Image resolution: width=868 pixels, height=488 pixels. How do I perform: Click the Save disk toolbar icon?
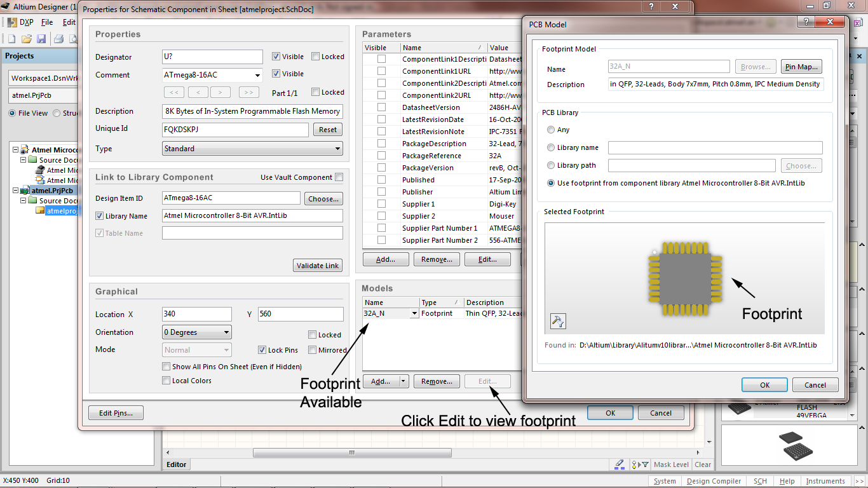click(41, 39)
